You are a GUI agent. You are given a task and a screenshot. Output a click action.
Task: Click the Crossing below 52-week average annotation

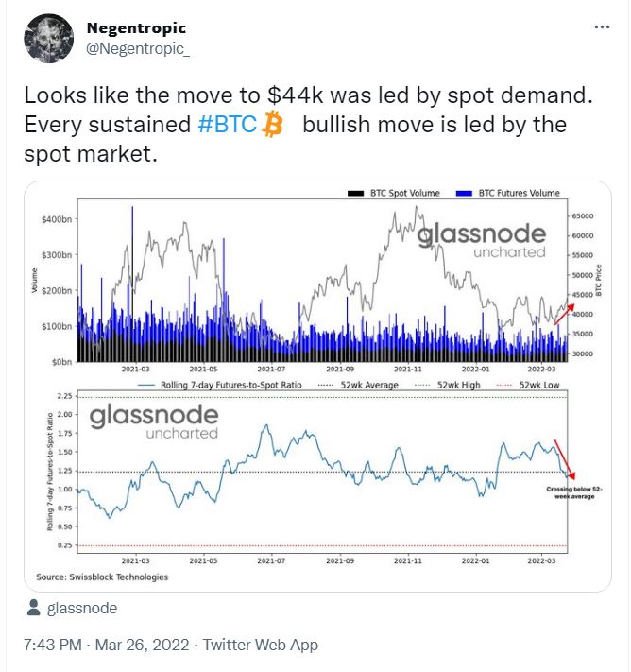coord(574,492)
